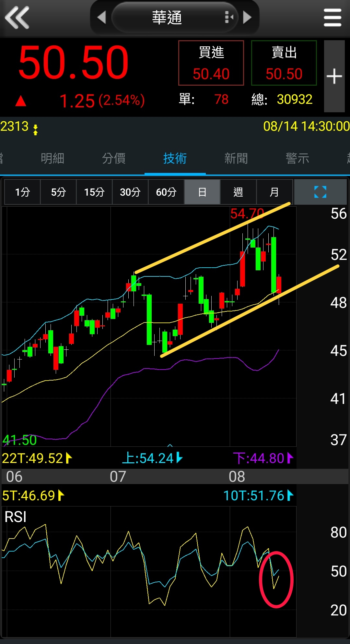350x644 pixels.
Task: Switch chart to 60分 interval
Action: 166,192
